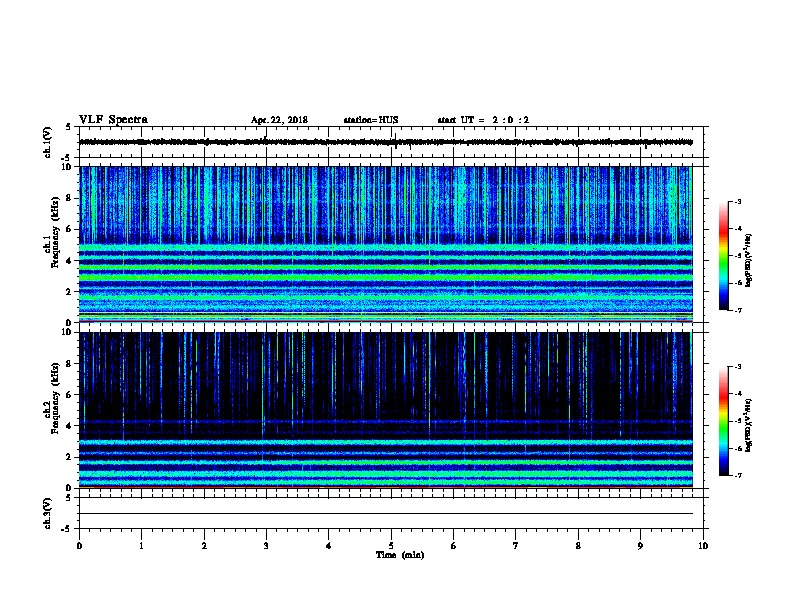Click the "6" kHz tick of ch.2 spectrogram
This screenshot has height=612, width=792.
pos(69,395)
